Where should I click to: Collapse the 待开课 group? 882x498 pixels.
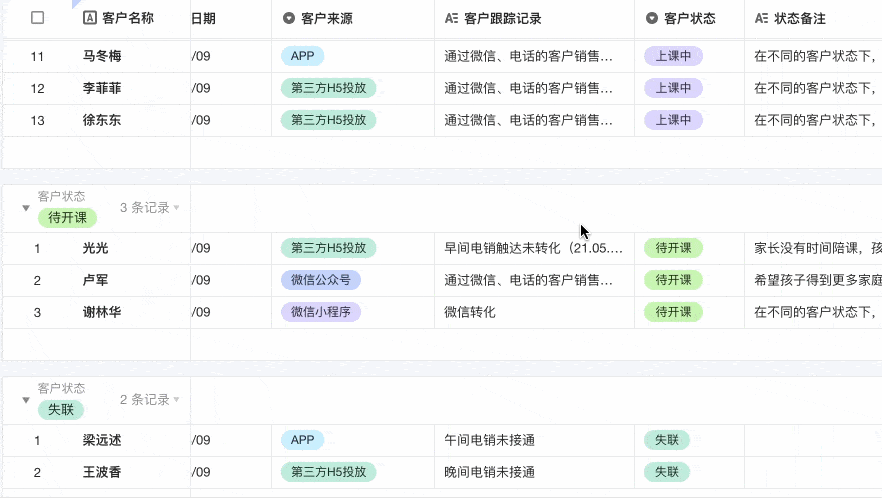26,208
